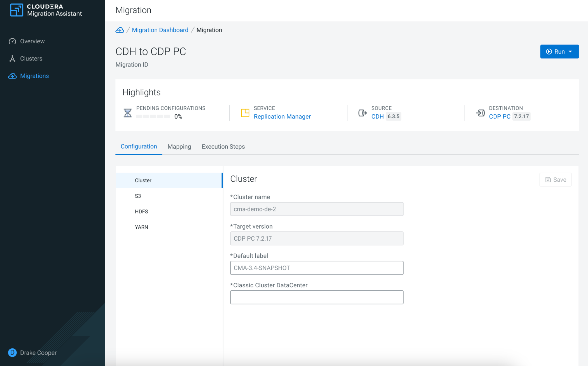Select the YARN configuration section

[x=141, y=227]
